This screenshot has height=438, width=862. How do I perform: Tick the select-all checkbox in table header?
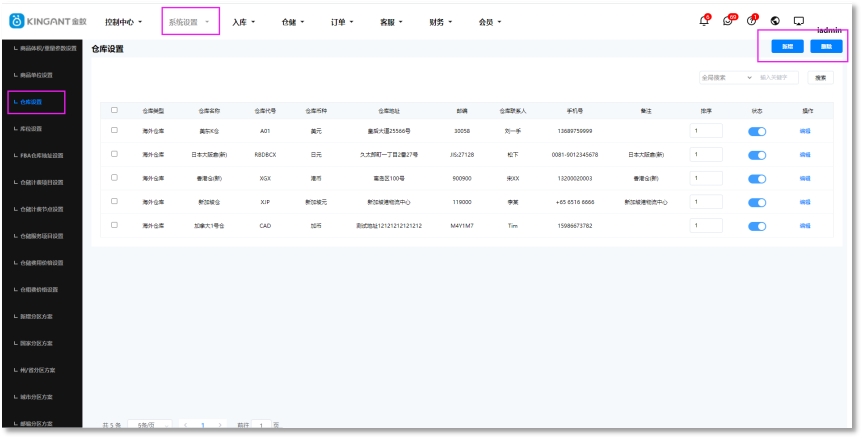click(114, 110)
